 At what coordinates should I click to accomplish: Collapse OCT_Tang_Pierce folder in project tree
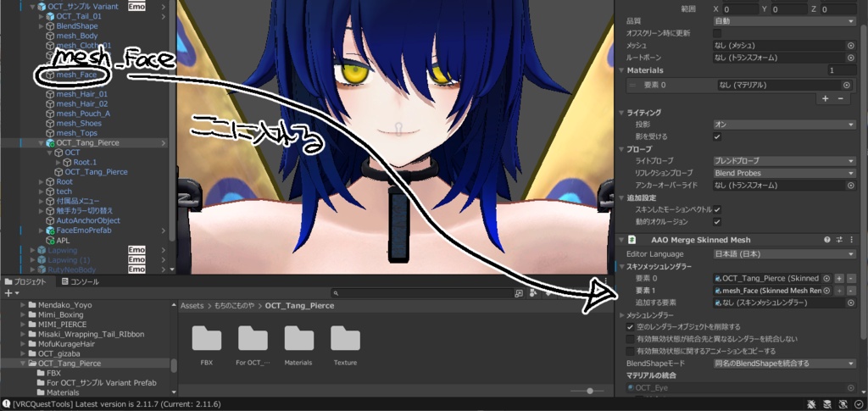click(x=23, y=364)
